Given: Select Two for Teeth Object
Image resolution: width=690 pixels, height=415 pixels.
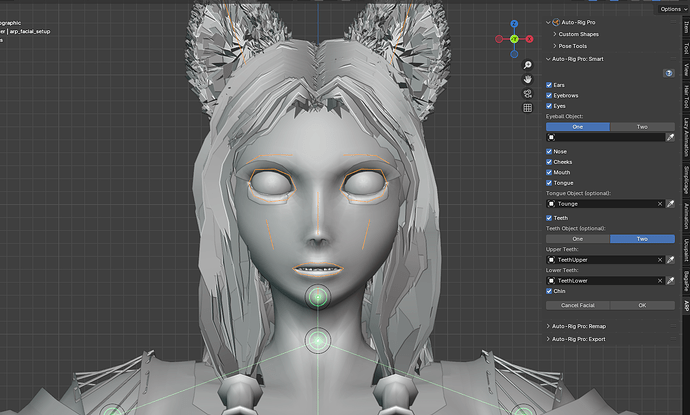Looking at the screenshot, I should coord(642,239).
